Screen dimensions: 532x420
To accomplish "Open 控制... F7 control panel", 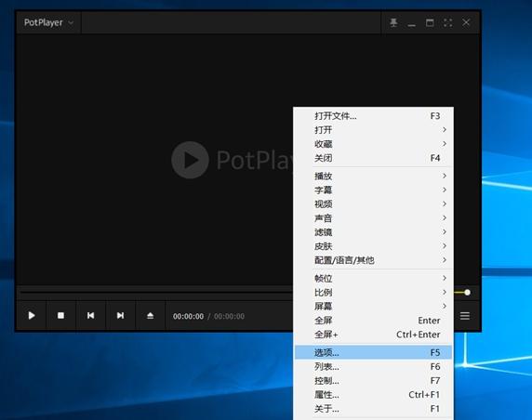I will pos(373,381).
